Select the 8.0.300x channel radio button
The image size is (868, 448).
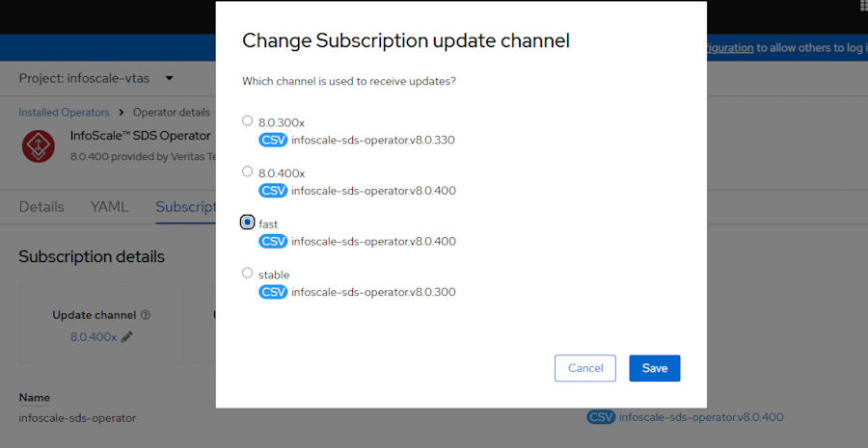[248, 120]
